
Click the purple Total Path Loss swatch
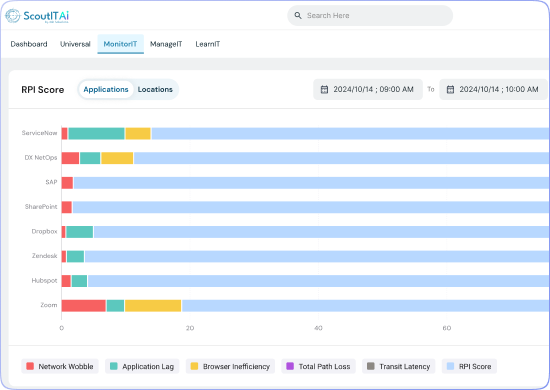click(290, 366)
